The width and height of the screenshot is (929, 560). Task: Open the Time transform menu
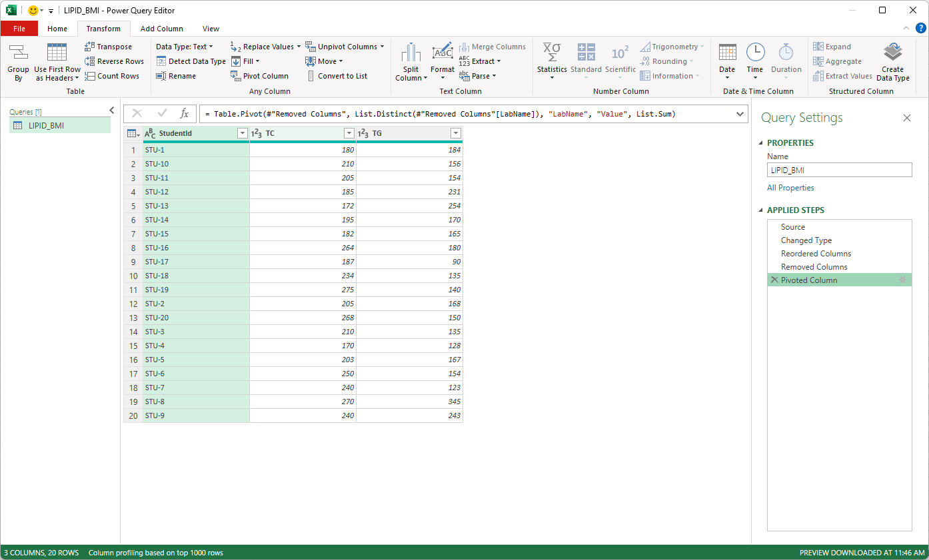[755, 63]
